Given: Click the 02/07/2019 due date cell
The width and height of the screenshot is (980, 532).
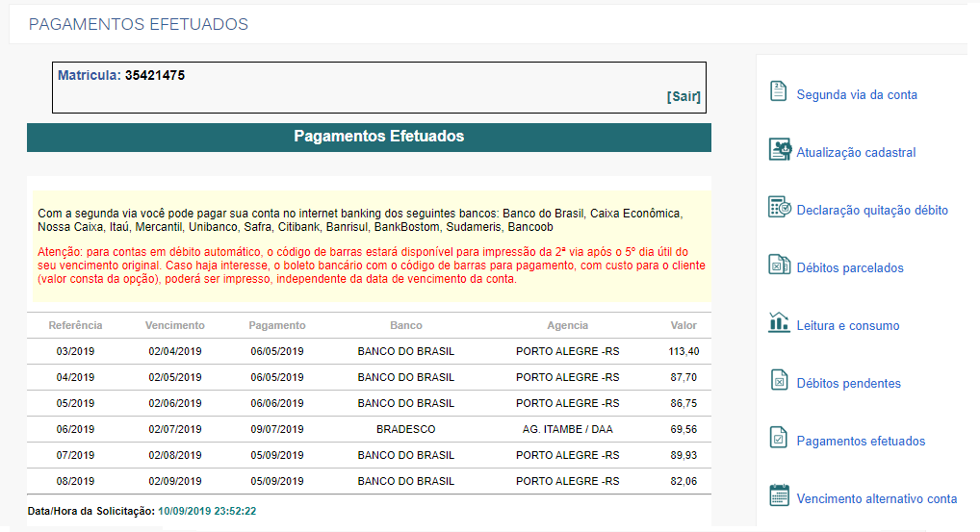Looking at the screenshot, I should (x=175, y=430).
